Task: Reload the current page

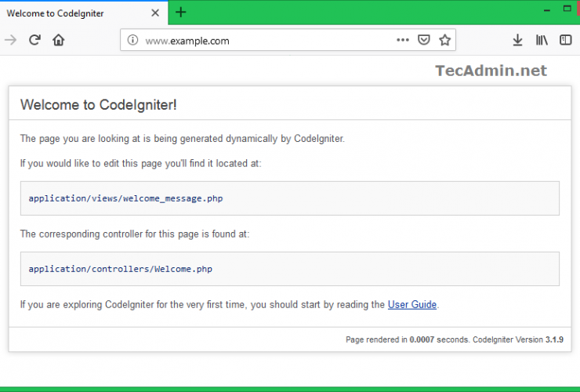Action: click(x=34, y=40)
